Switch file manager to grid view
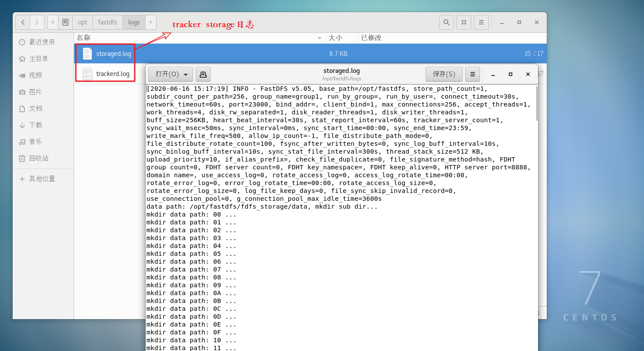 coord(464,22)
